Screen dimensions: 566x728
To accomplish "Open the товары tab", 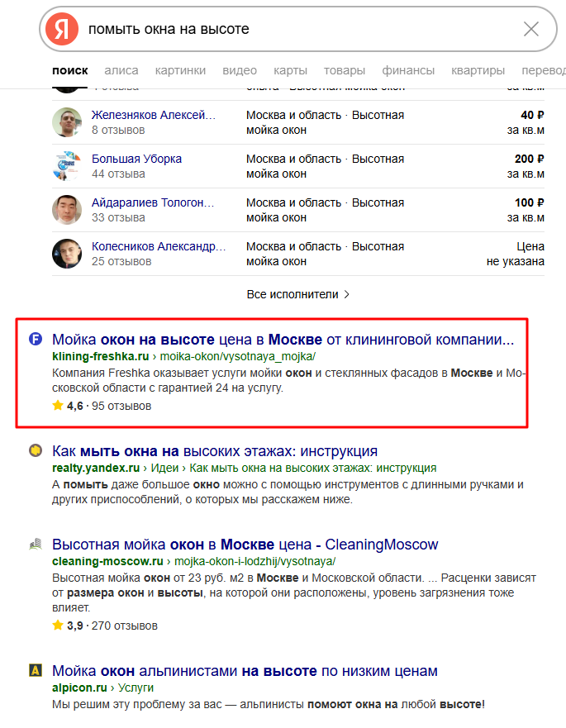I will (x=345, y=70).
